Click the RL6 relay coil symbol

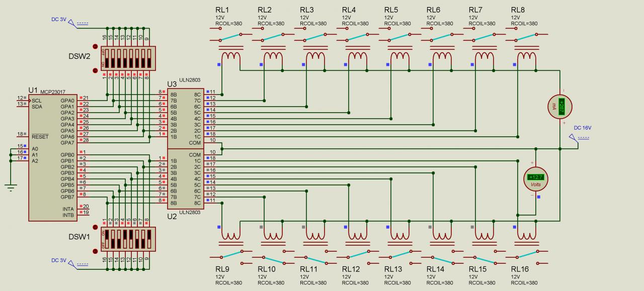click(442, 56)
